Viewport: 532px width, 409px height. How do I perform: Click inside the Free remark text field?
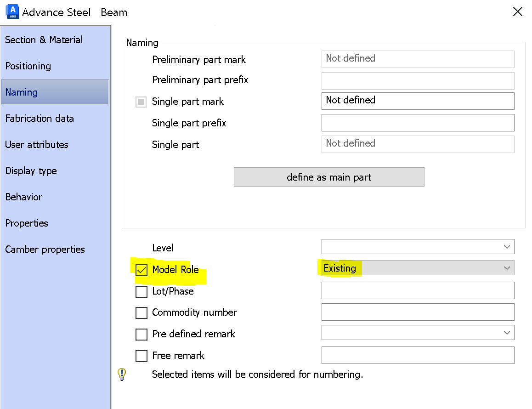pos(417,355)
